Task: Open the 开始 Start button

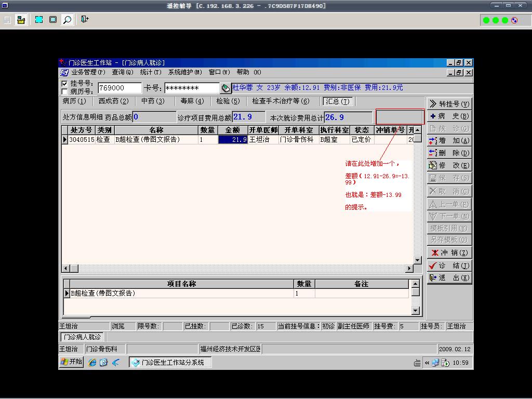Action: (72, 362)
